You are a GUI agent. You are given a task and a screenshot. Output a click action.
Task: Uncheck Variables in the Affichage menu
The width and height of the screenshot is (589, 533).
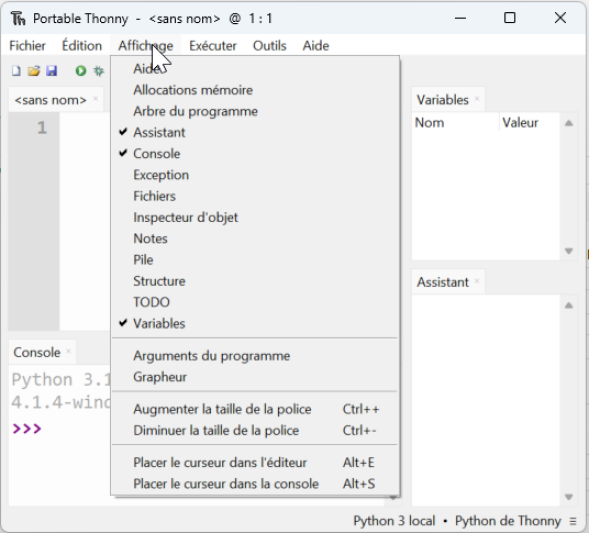click(x=255, y=323)
